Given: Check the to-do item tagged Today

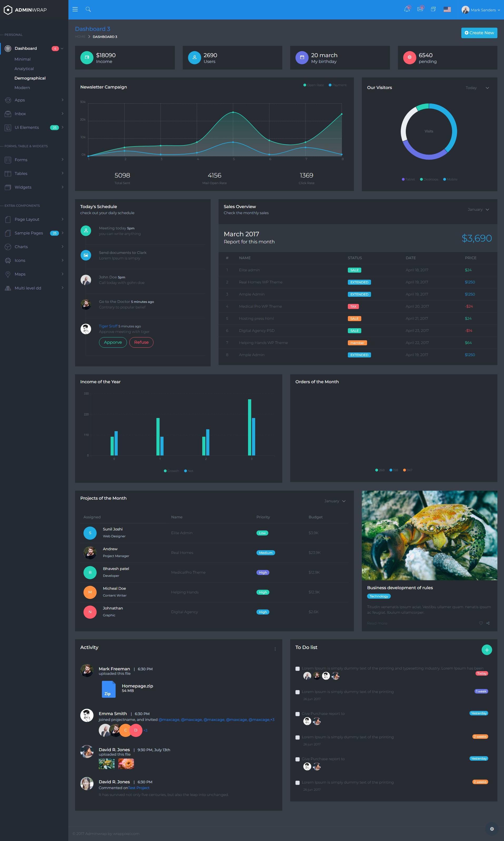Looking at the screenshot, I should [298, 669].
